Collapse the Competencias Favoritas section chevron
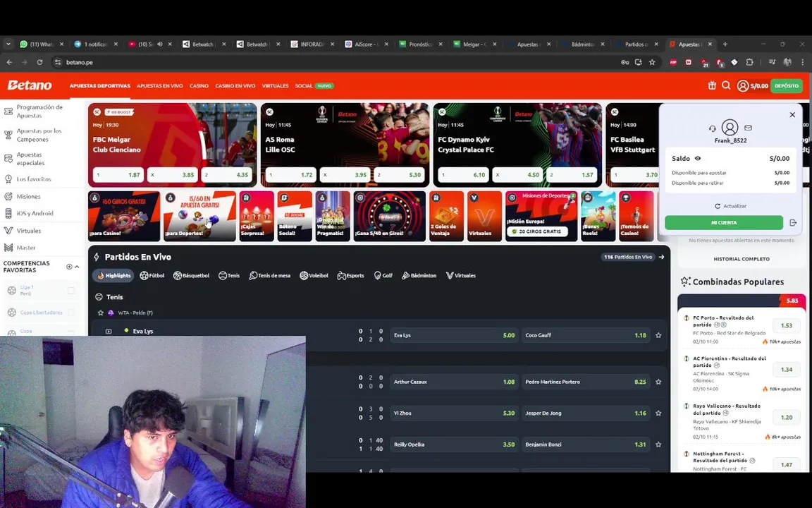This screenshot has height=508, width=812. point(77,267)
